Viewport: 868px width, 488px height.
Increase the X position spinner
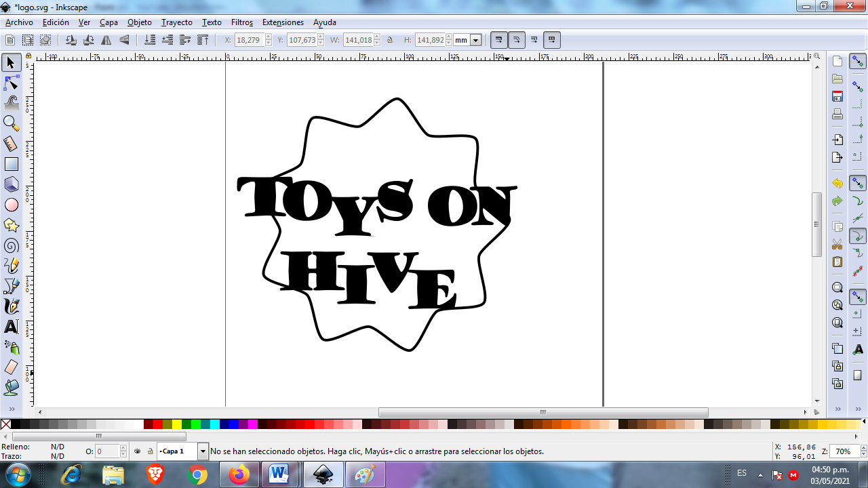(x=269, y=37)
